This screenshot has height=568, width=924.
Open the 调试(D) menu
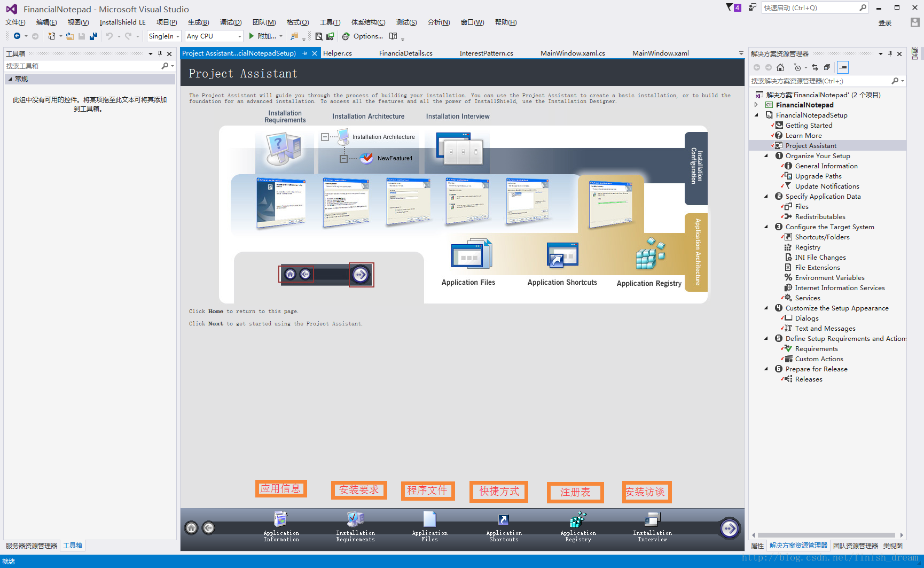[231, 22]
